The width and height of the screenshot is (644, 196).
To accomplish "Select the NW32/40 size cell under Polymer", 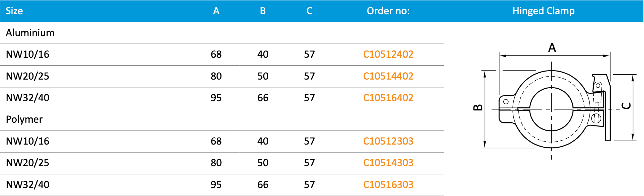I will [28, 185].
